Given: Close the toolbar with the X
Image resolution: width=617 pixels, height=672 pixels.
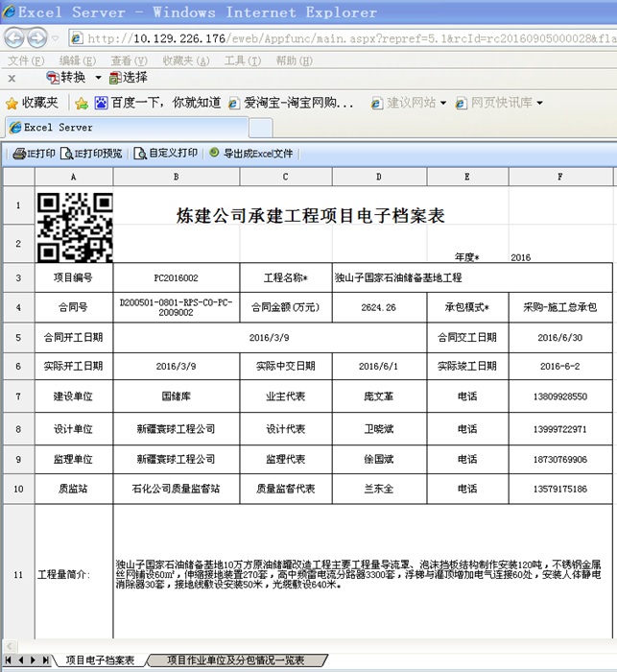Looking at the screenshot, I should tap(12, 79).
